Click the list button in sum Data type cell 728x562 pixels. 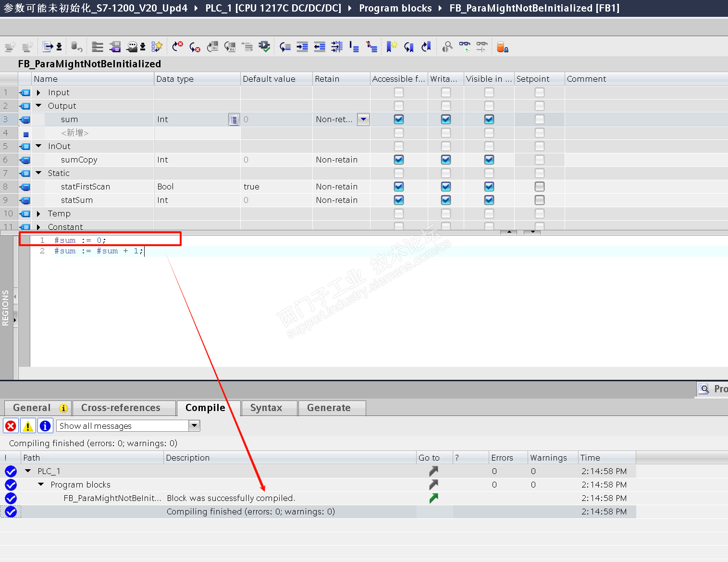tap(234, 120)
